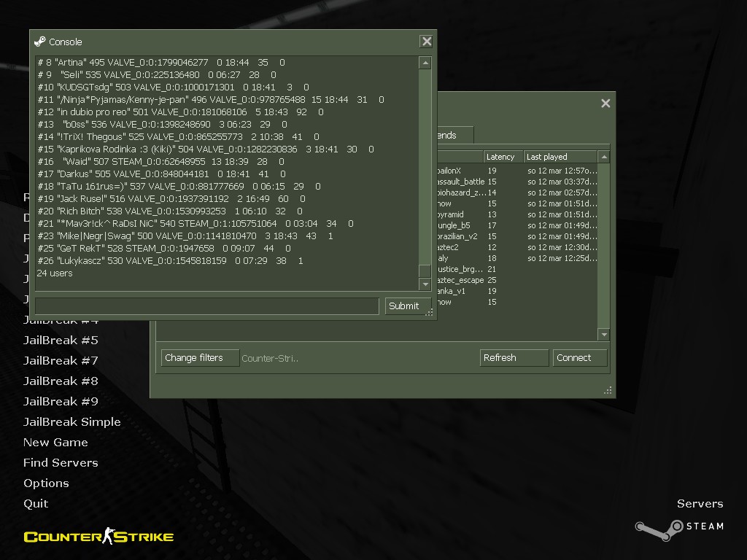
Task: Click console line for "TaTu 161rus=)"
Action: click(179, 186)
